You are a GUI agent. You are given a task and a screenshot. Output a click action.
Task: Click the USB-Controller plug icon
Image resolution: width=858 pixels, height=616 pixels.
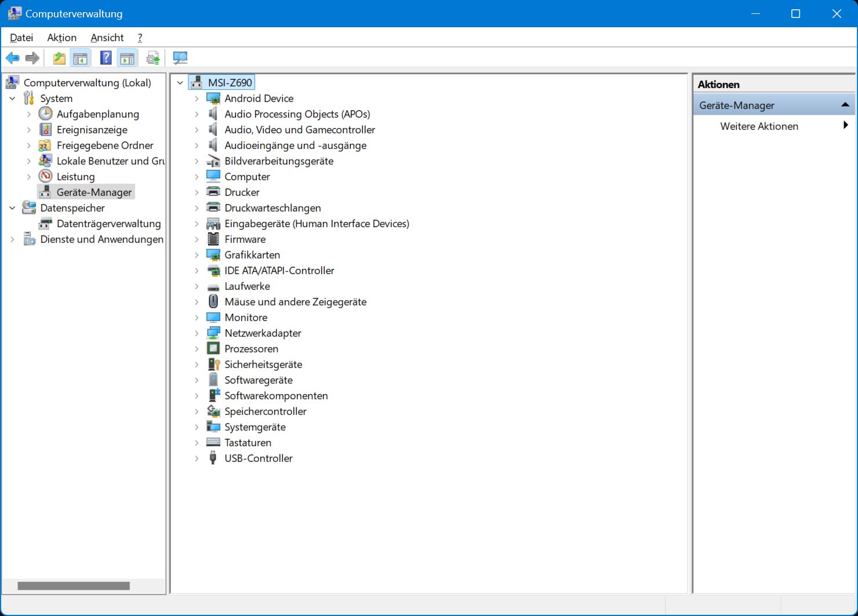[213, 458]
